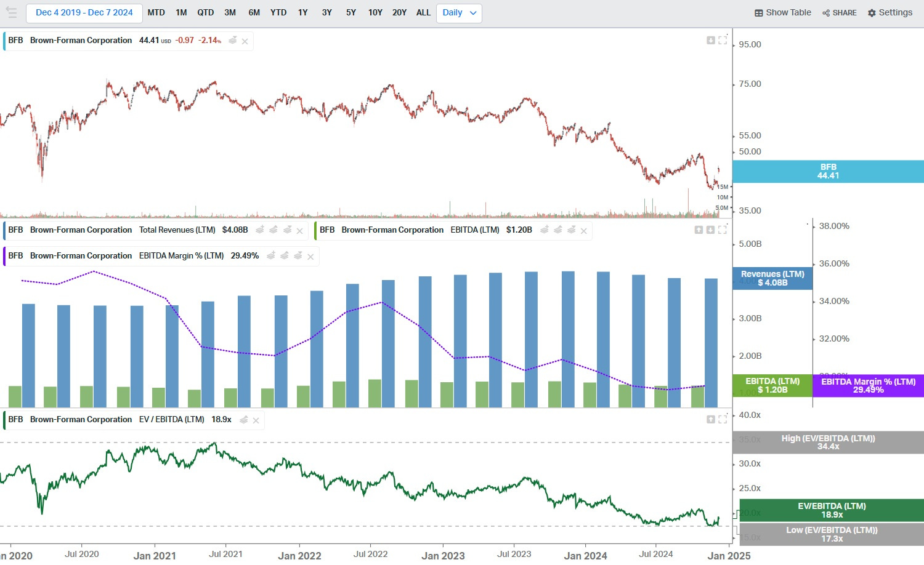Click first layer icon for EBITDA (LTM)
Screen dimensions: 924x565
(x=545, y=230)
